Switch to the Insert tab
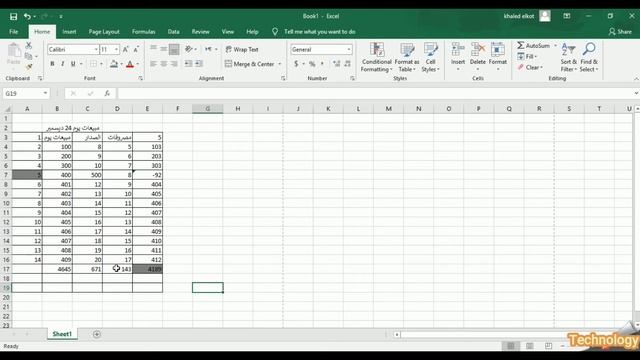This screenshot has width=640, height=360. tap(69, 32)
